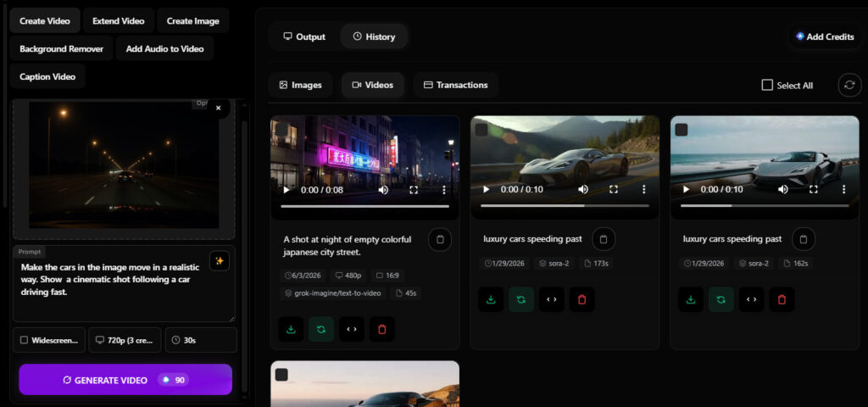This screenshot has width=868, height=407.
Task: Copy prompt of the 173s luxury cars video
Action: coord(604,239)
